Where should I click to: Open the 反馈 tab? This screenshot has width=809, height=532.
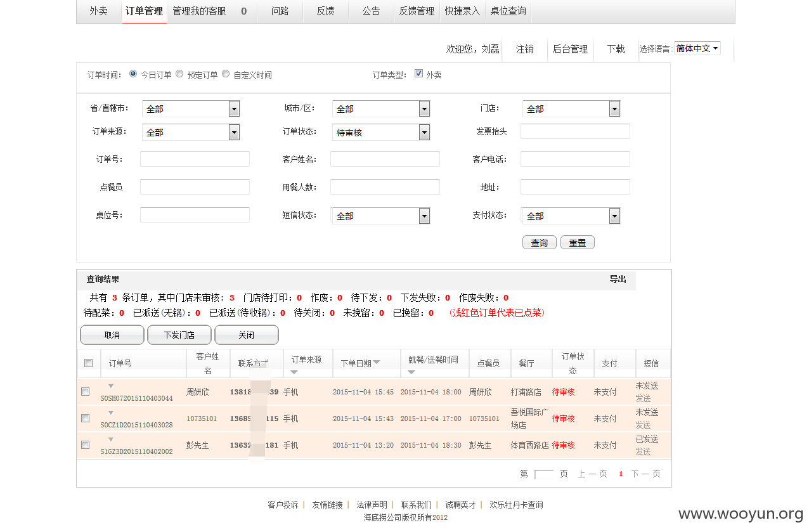pyautogui.click(x=325, y=11)
